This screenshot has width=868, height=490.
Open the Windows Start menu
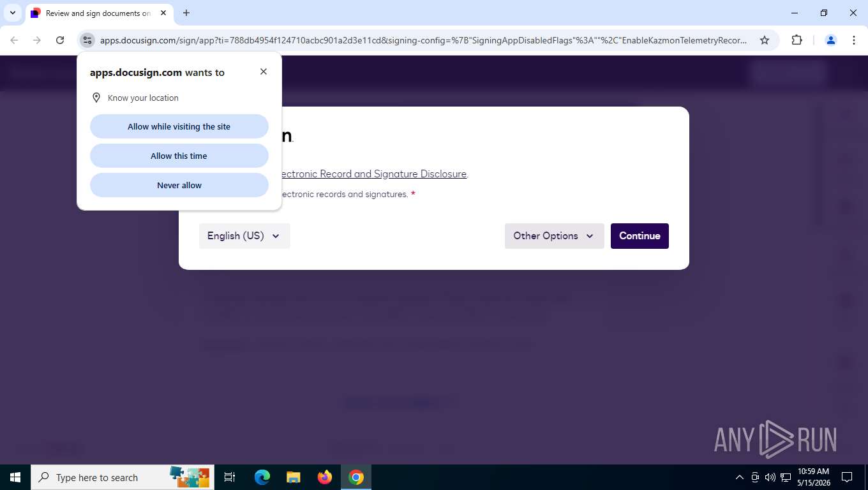(x=15, y=477)
